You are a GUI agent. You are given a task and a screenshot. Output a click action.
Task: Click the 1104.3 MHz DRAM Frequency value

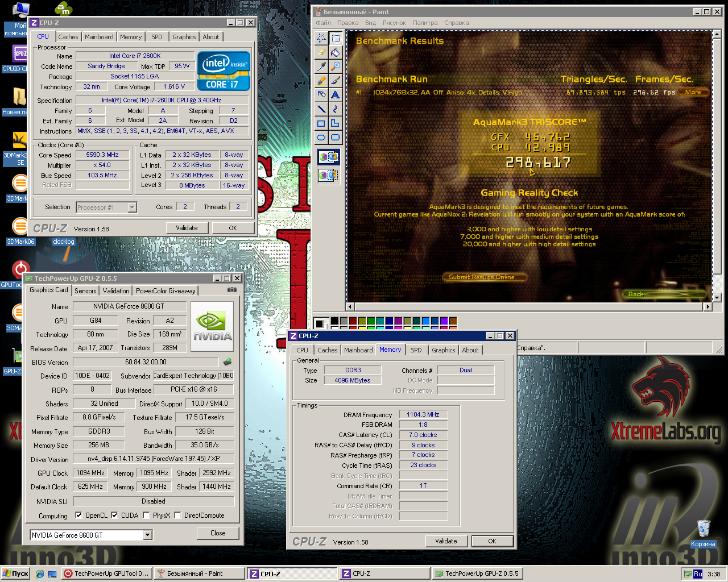pos(423,414)
